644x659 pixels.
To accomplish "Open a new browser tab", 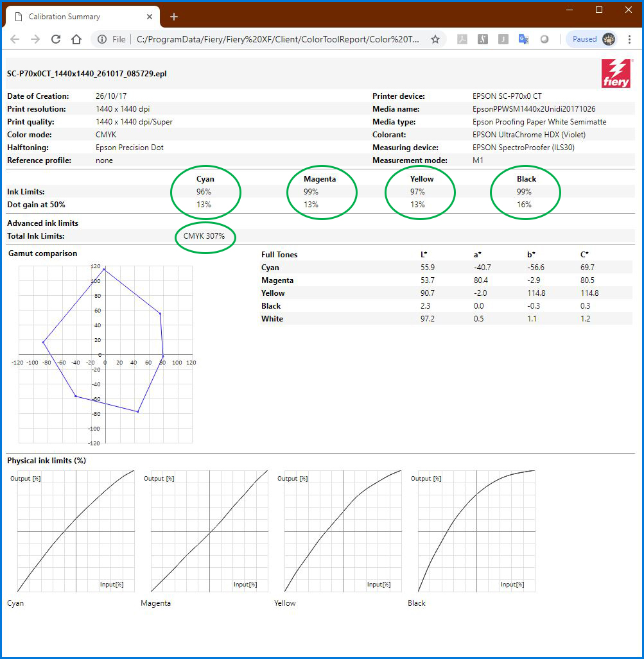I will click(174, 17).
